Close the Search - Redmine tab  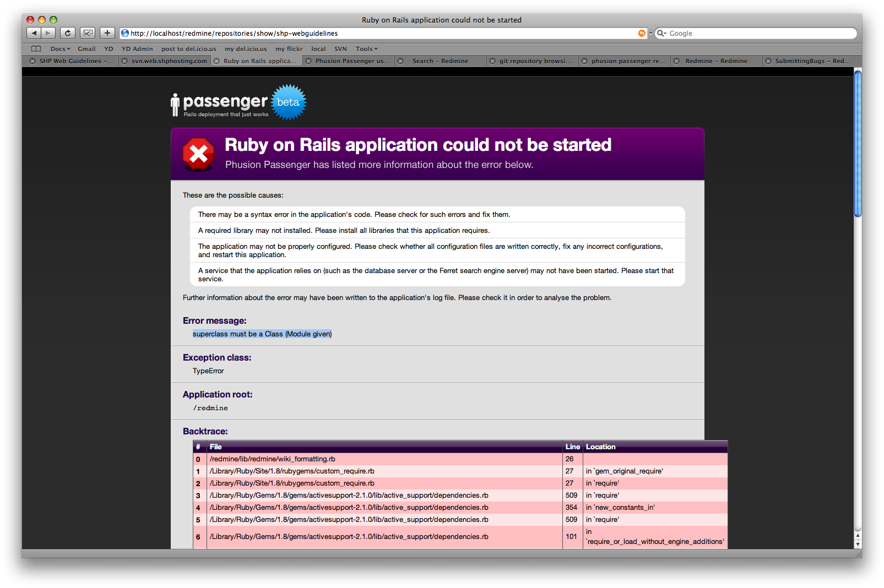point(400,61)
